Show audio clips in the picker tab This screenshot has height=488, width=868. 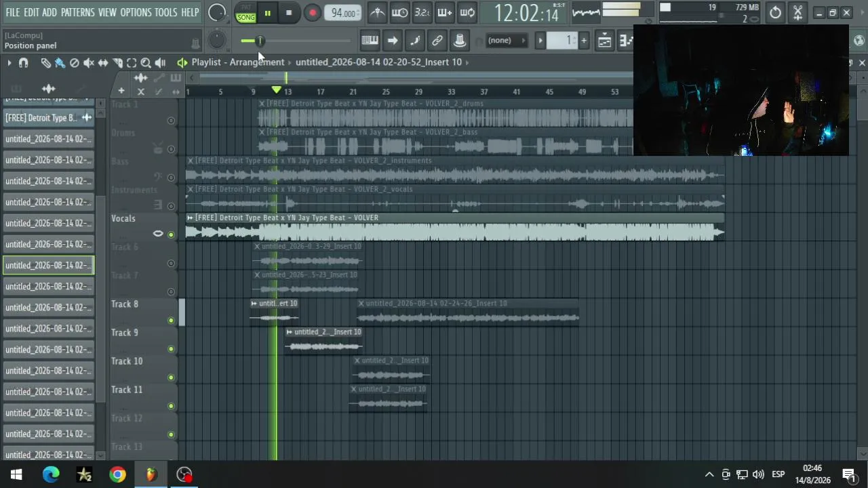[48, 89]
